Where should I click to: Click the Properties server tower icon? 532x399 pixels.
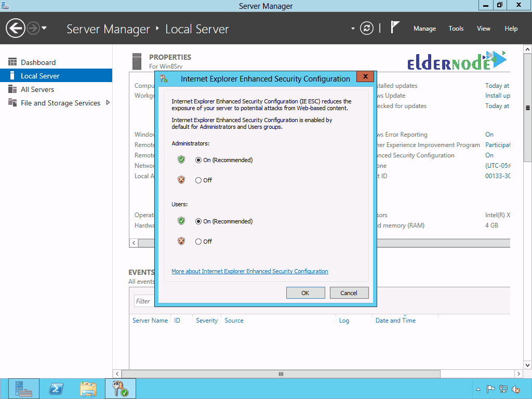click(137, 61)
